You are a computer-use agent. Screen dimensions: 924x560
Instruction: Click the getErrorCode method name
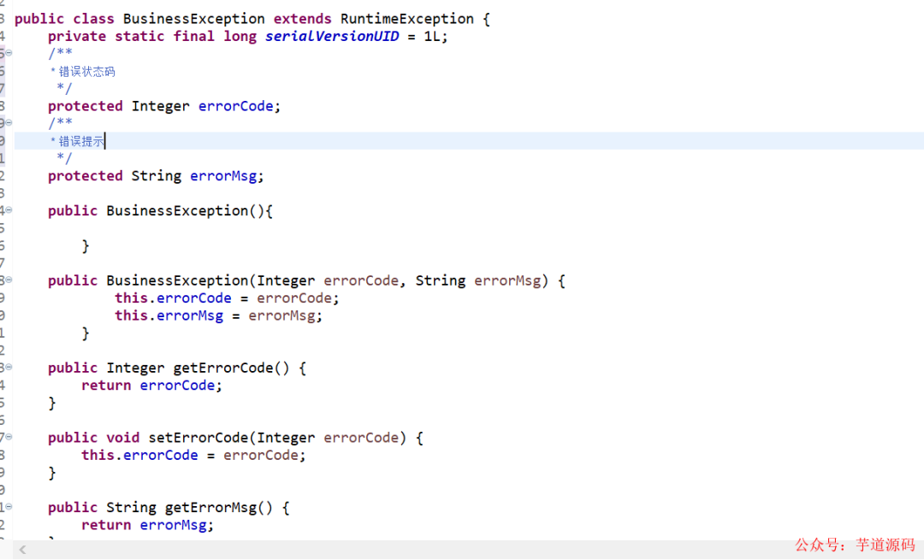pyautogui.click(x=223, y=368)
